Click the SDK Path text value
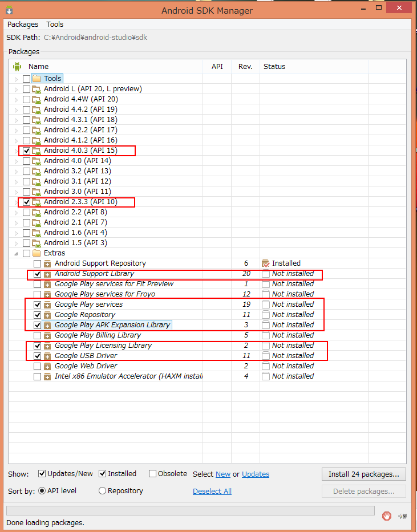The image size is (417, 532). pos(96,37)
